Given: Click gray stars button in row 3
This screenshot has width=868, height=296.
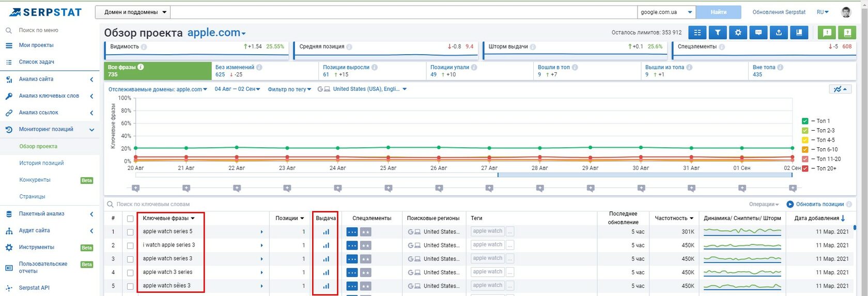Looking at the screenshot, I should (x=365, y=259).
